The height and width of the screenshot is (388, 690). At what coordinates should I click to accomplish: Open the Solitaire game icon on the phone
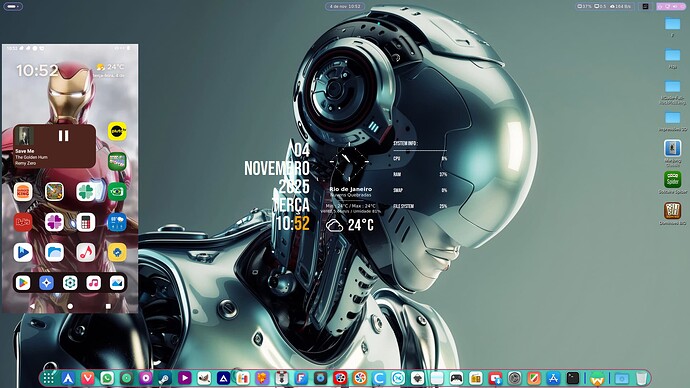point(117,161)
